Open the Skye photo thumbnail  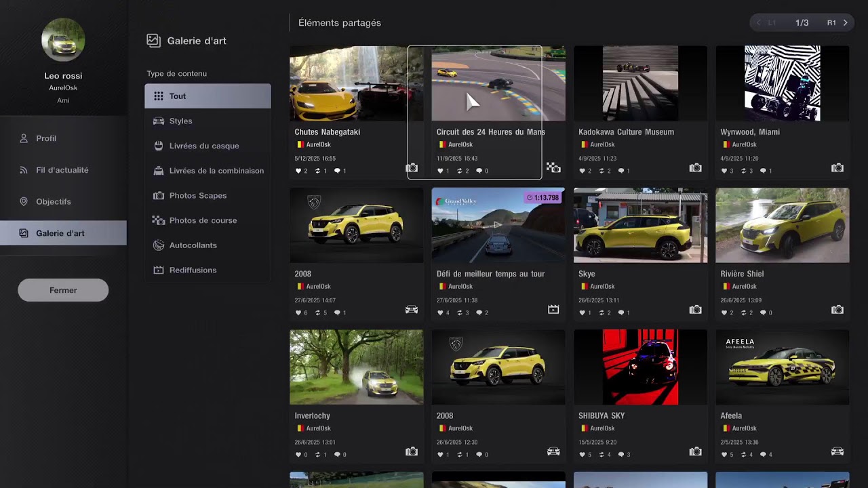[x=641, y=225]
